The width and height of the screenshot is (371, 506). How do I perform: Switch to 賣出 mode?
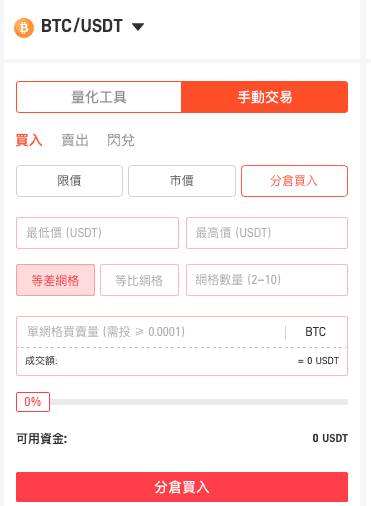pos(75,140)
